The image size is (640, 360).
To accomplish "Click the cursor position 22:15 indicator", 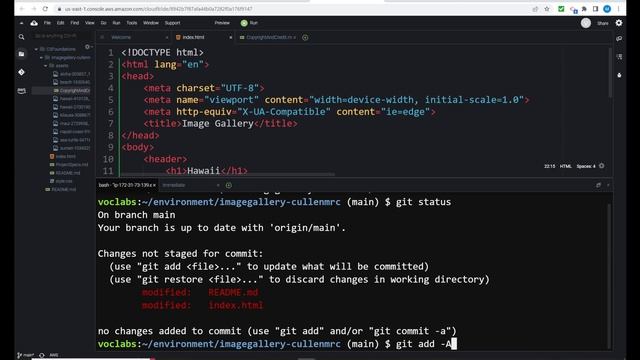I will point(549,167).
